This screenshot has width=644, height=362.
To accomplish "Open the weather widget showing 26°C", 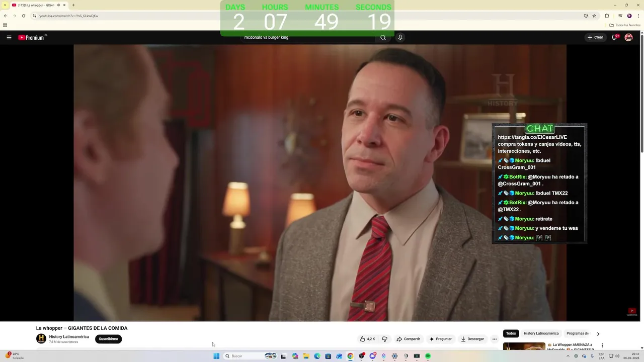I will click(x=15, y=356).
